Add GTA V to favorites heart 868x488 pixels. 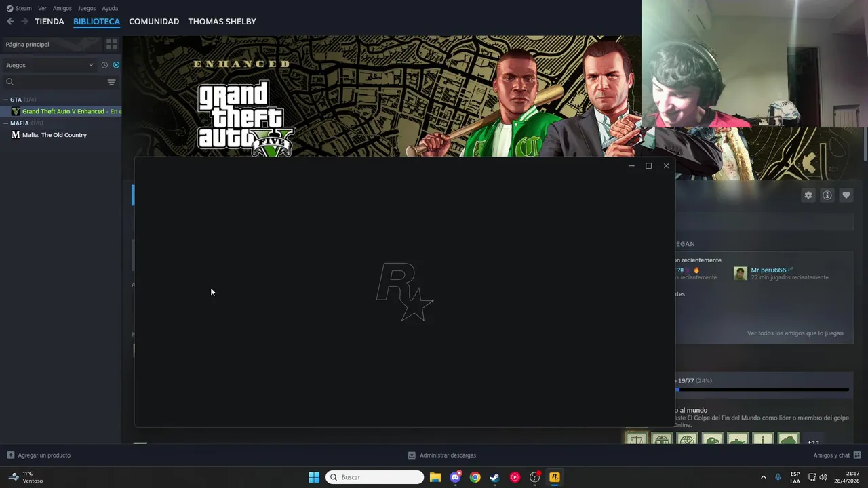tap(846, 195)
